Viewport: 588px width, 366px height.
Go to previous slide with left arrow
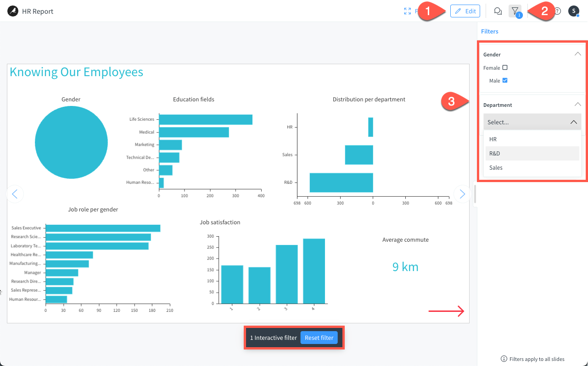[15, 194]
